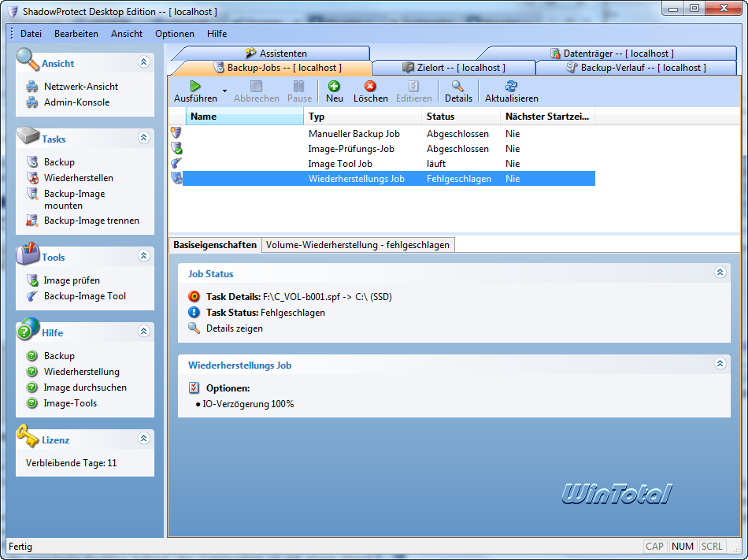748x560 pixels.
Task: Open Image durchsuchen help topic
Action: [x=85, y=388]
